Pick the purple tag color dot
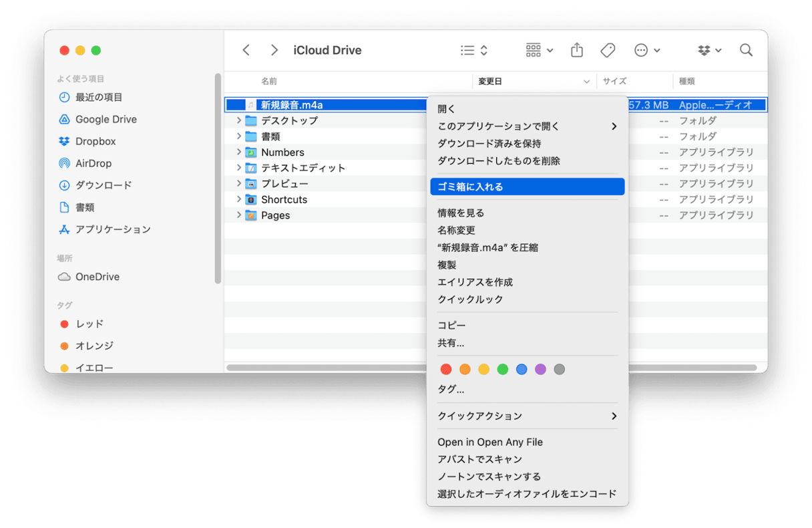The width and height of the screenshot is (812, 528). point(541,370)
